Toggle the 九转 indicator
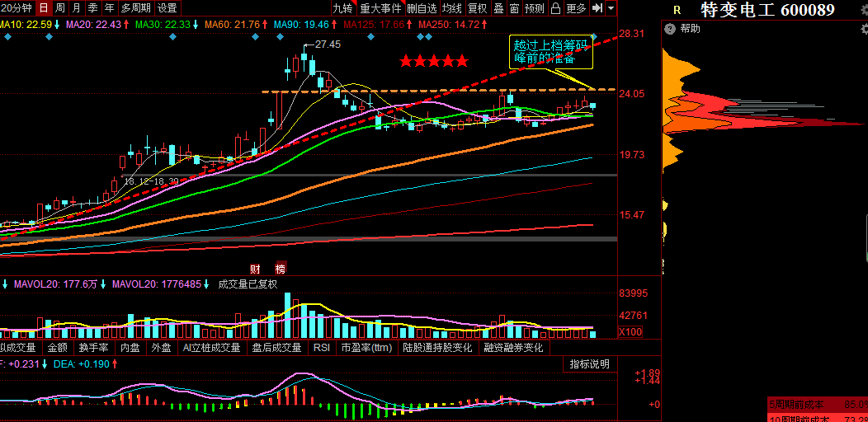868x422 pixels. (342, 7)
